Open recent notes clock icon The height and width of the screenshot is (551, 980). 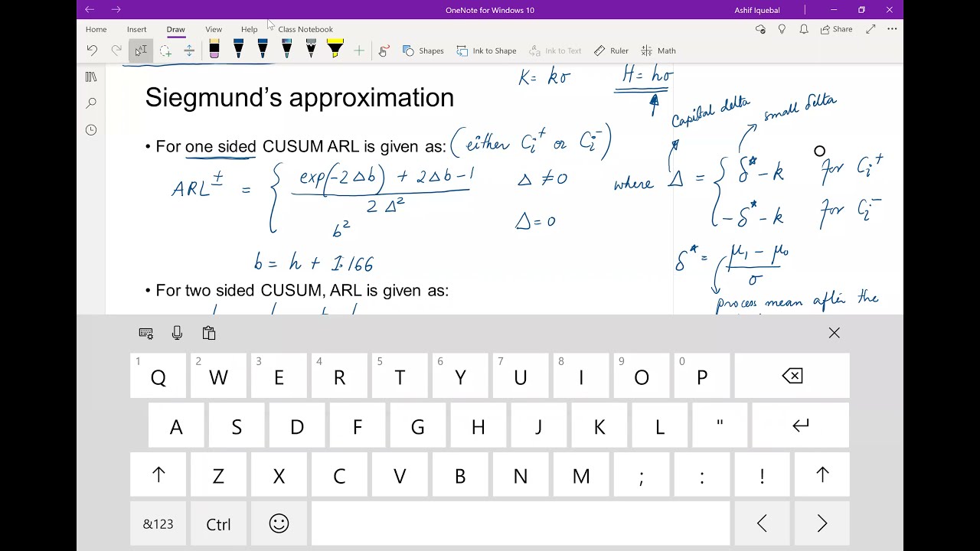91,129
